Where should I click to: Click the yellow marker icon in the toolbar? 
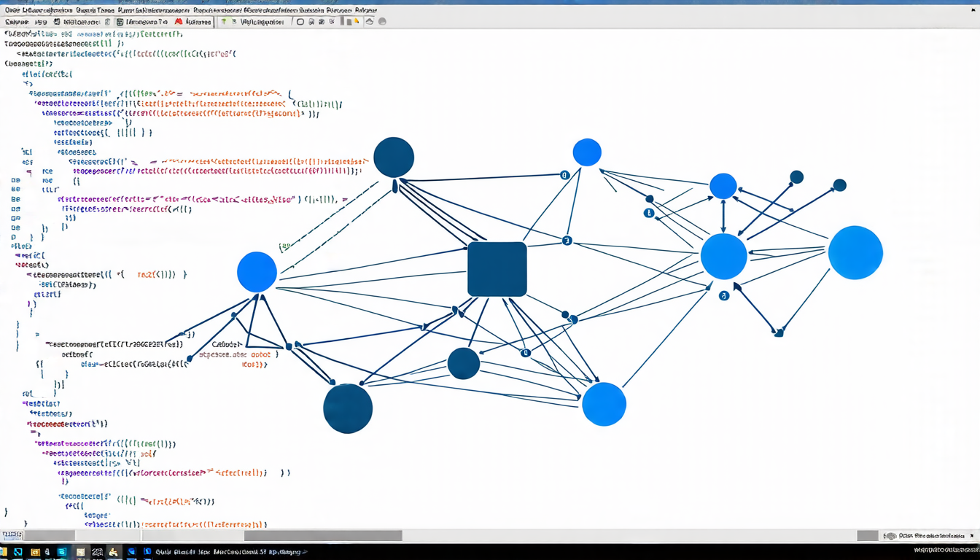point(357,22)
